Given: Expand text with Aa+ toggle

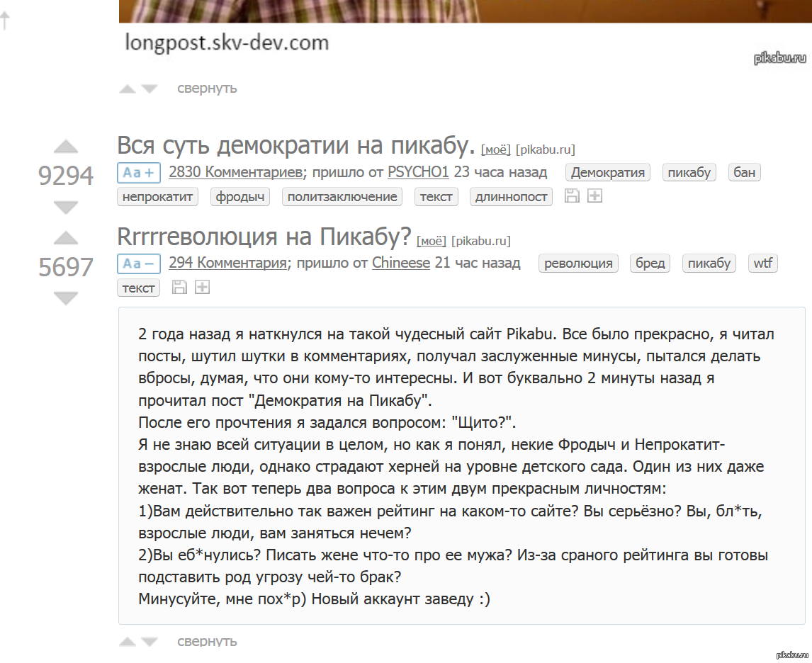Looking at the screenshot, I should [x=139, y=172].
